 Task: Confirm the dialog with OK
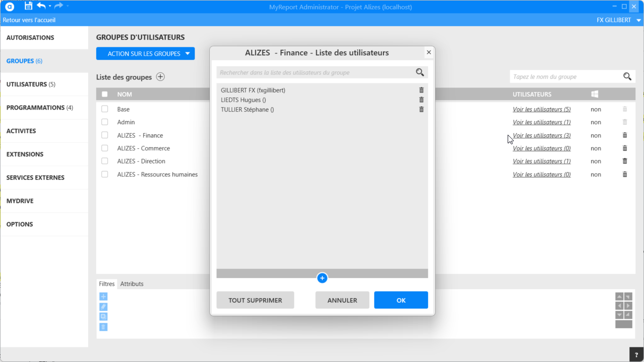[401, 300]
